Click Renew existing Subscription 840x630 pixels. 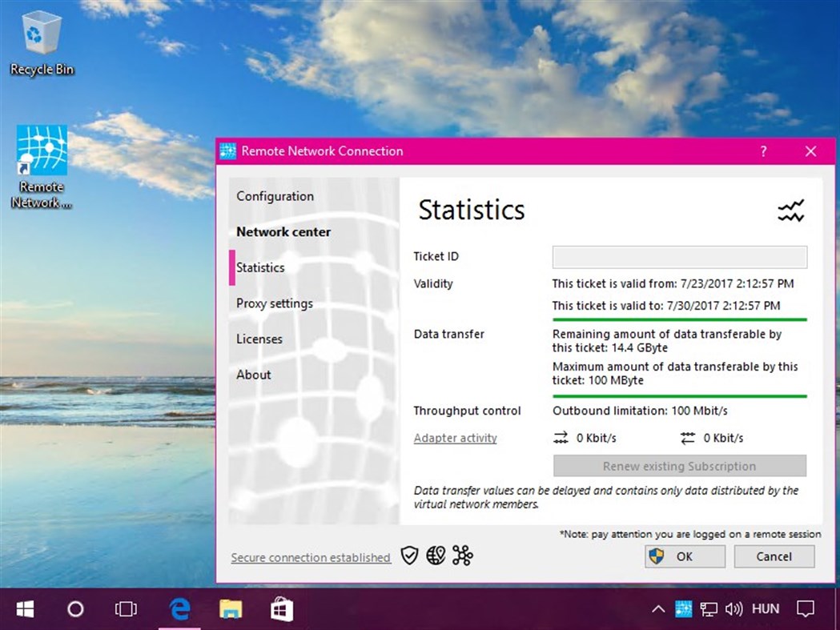pyautogui.click(x=679, y=466)
